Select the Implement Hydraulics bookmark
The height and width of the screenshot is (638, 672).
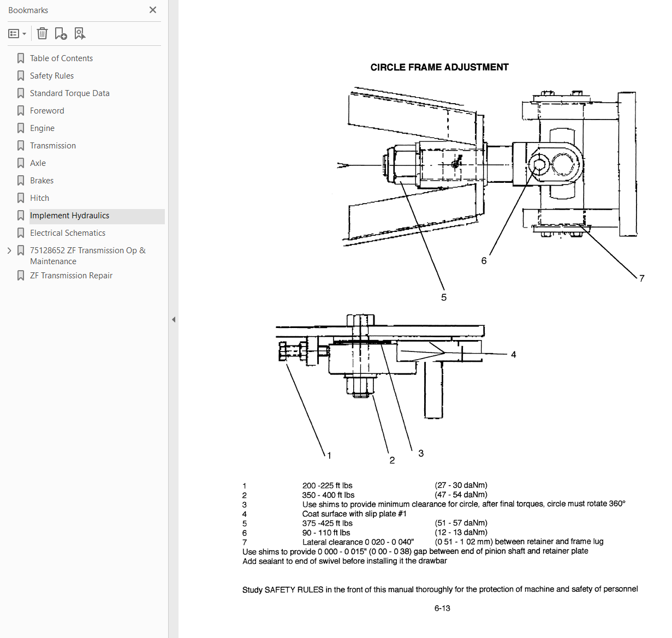(69, 216)
